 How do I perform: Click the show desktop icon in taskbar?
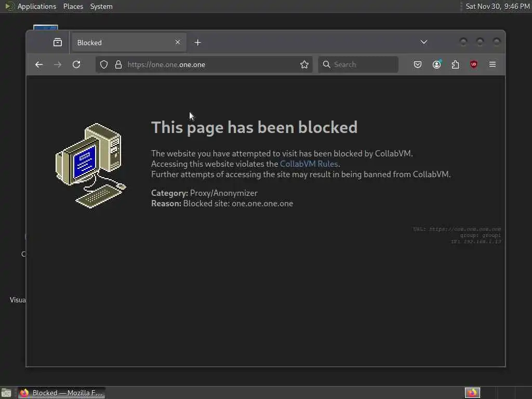6,393
